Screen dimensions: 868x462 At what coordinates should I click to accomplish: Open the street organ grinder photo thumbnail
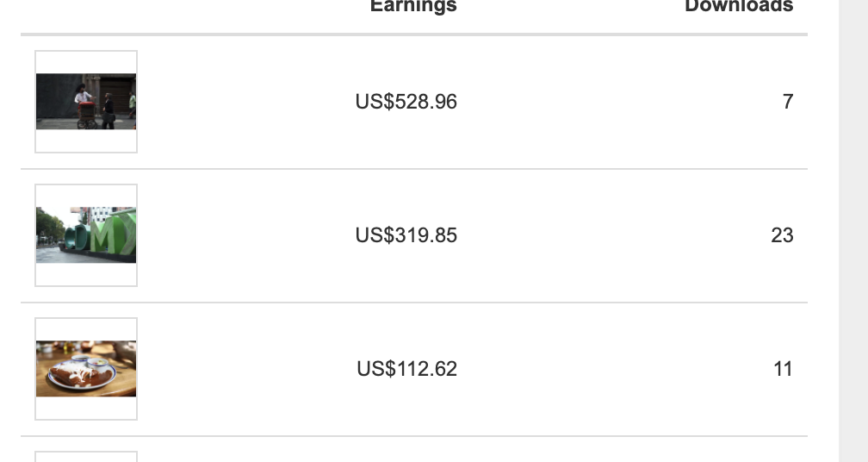pos(86,102)
